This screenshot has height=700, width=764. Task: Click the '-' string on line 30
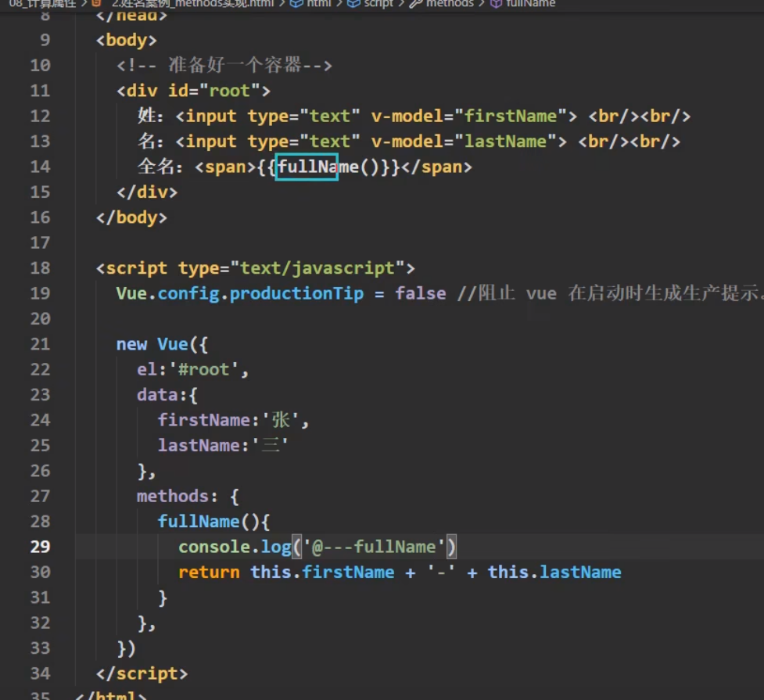tap(442, 573)
